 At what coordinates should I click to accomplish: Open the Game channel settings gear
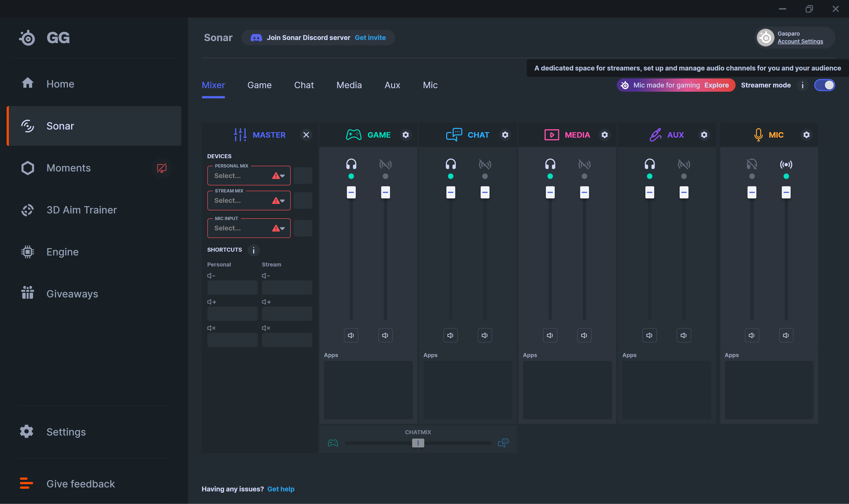click(x=406, y=135)
